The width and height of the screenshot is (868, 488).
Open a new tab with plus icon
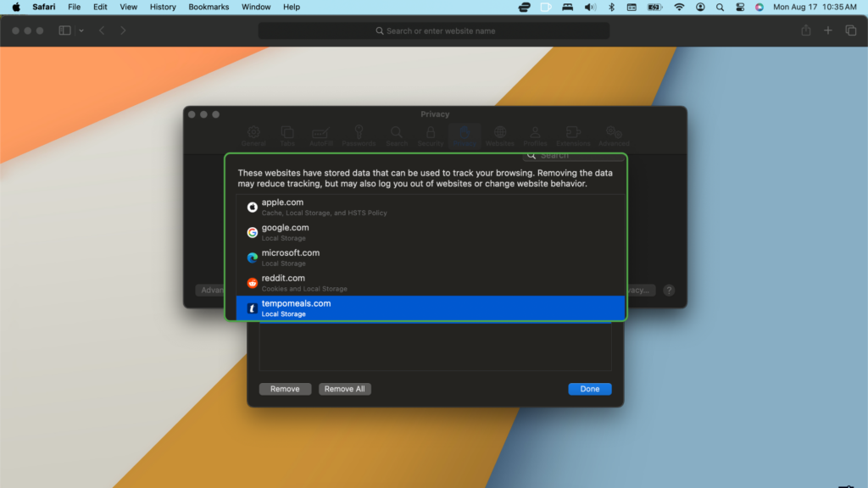coord(828,30)
